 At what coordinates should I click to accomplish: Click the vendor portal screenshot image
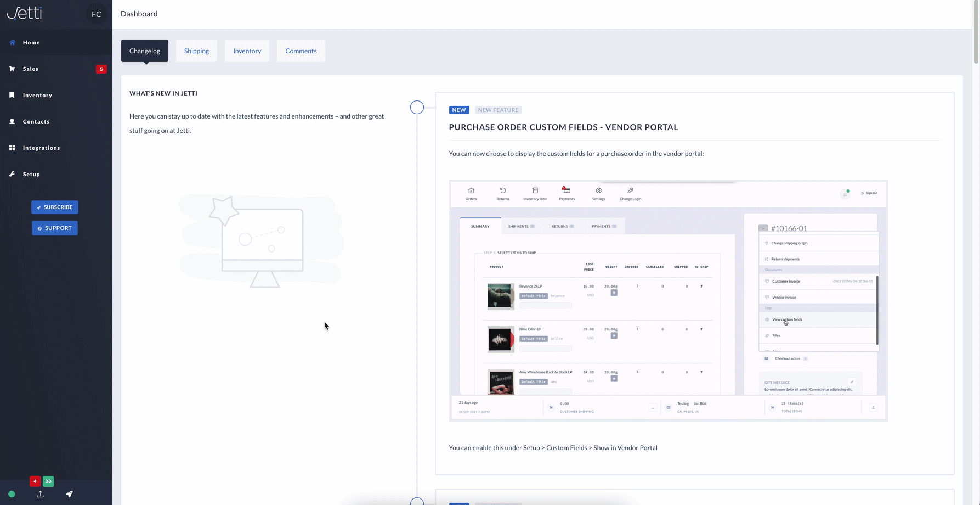(x=668, y=300)
